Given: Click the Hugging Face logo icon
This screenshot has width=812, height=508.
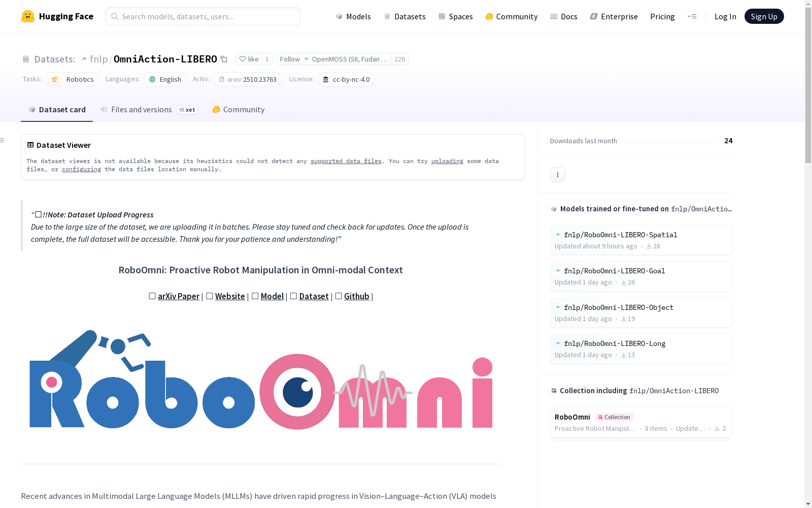Looking at the screenshot, I should click(28, 16).
